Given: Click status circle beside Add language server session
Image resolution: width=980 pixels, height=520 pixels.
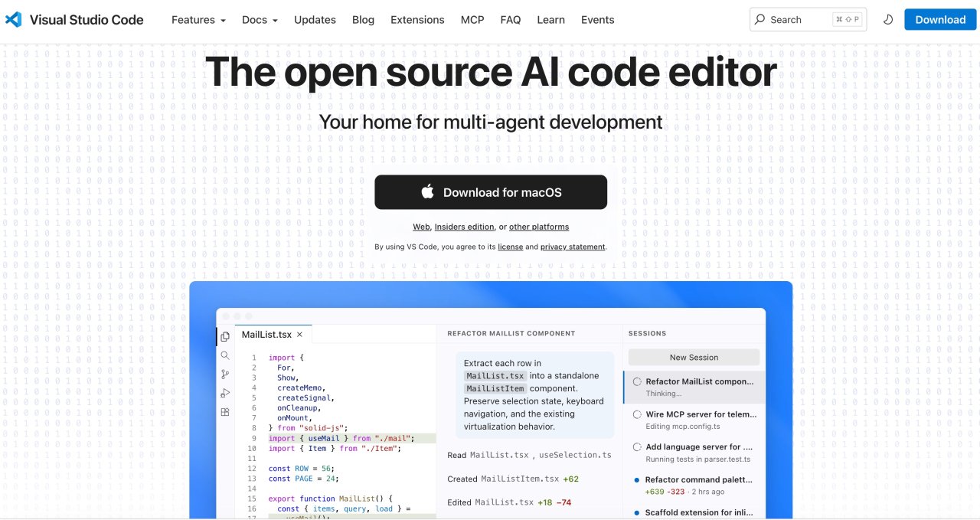Looking at the screenshot, I should tap(637, 447).
